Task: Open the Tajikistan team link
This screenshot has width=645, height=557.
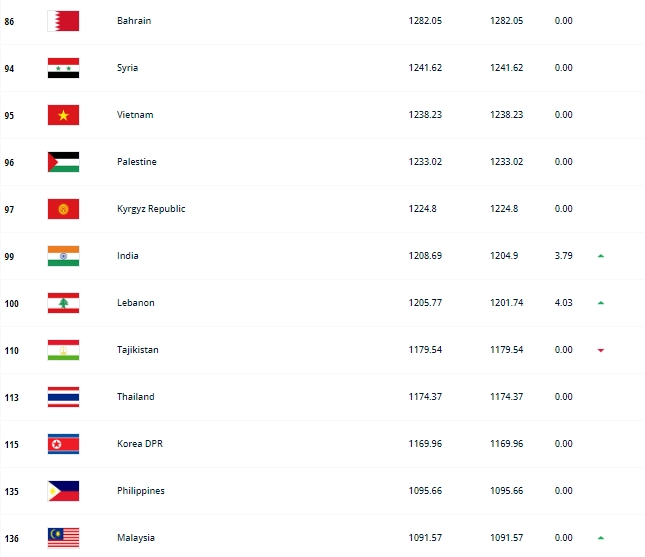Action: (138, 350)
